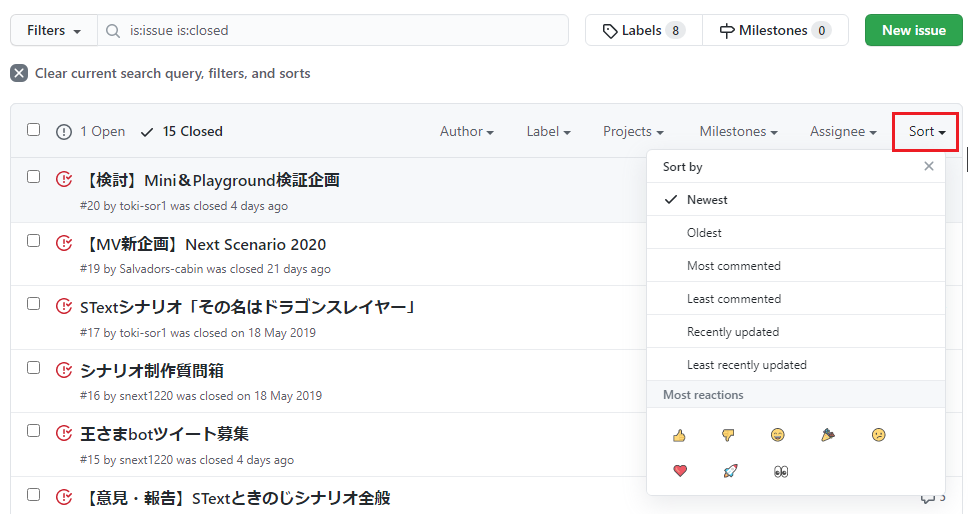
Task: Select checkbox for Next Scenario 2020 issue
Action: 33,241
